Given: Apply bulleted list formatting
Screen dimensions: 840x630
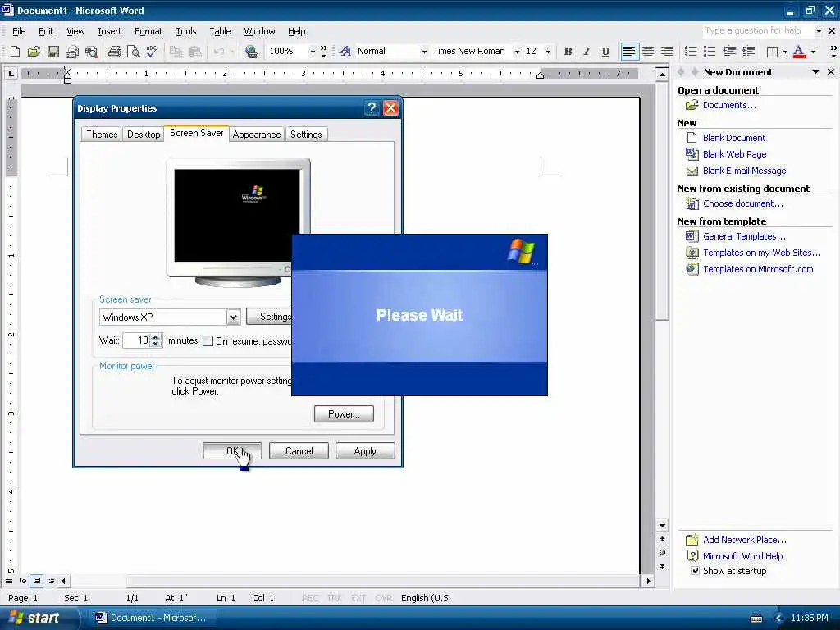Looking at the screenshot, I should 710,52.
